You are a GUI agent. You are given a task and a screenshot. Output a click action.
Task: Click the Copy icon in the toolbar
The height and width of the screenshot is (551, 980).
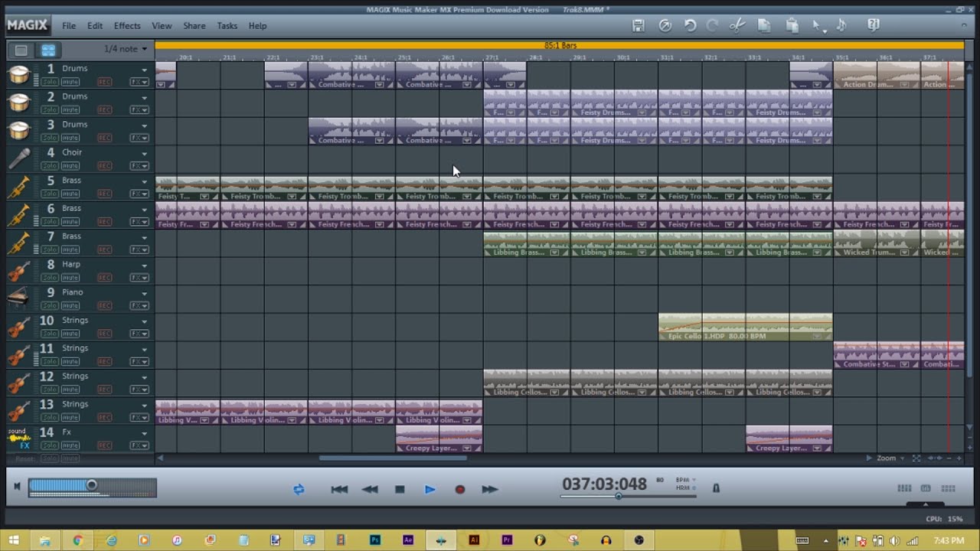(763, 25)
